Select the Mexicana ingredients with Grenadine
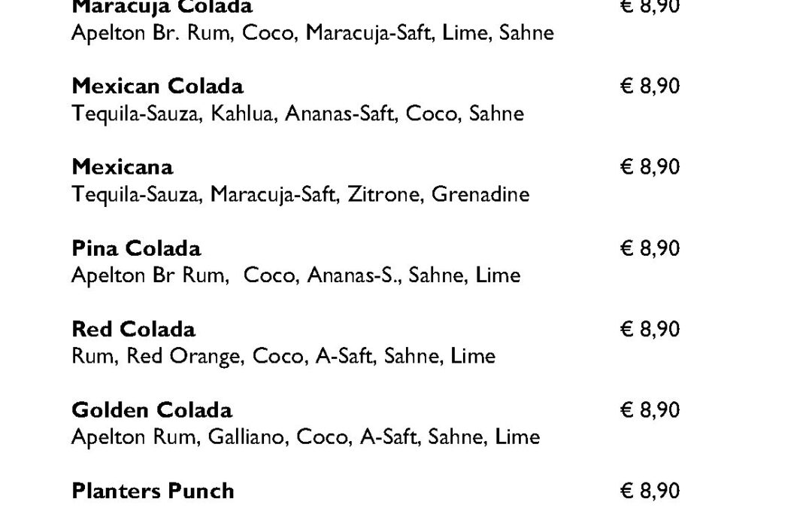 (x=301, y=195)
